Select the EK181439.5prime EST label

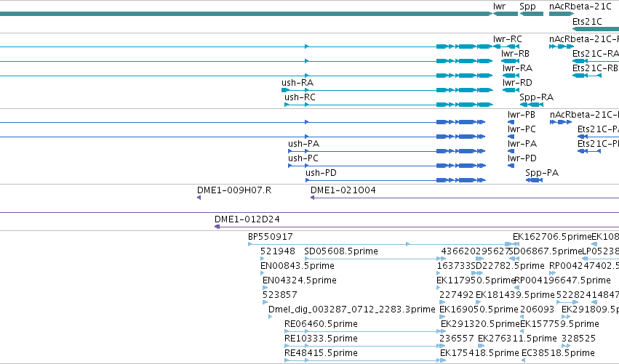[515, 296]
